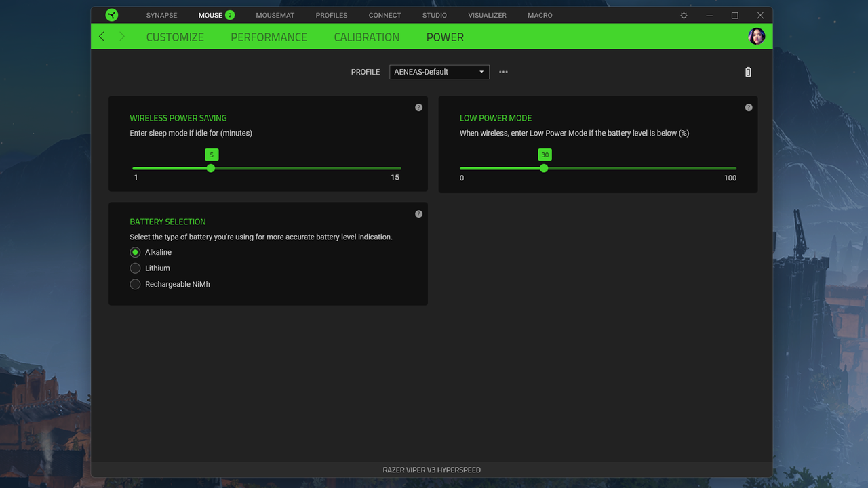Screen dimensions: 868x488
Task: Show help for Battery Selection
Action: (418, 214)
